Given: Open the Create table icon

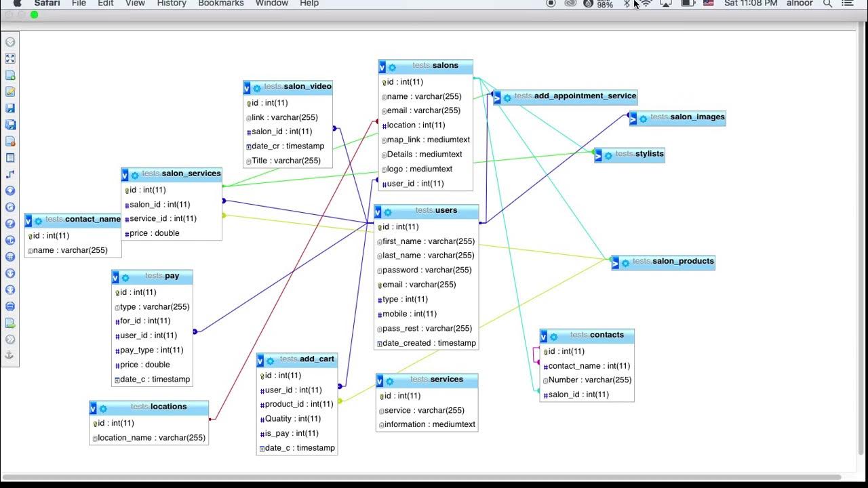Looking at the screenshot, I should [x=10, y=158].
